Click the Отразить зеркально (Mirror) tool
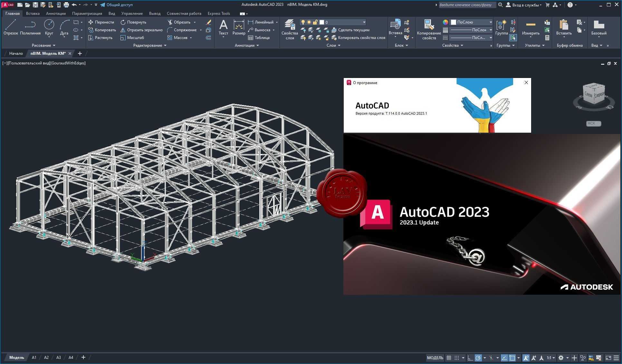Viewport: 622px width, 364px height. tap(141, 30)
